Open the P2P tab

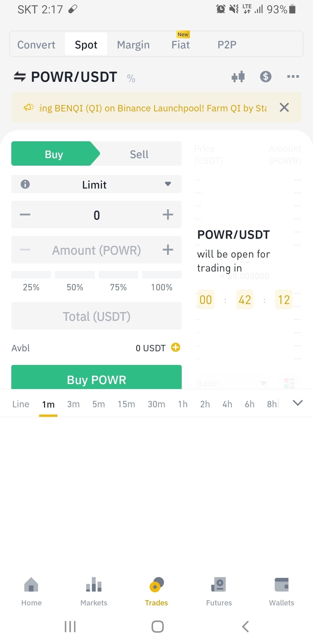(227, 45)
